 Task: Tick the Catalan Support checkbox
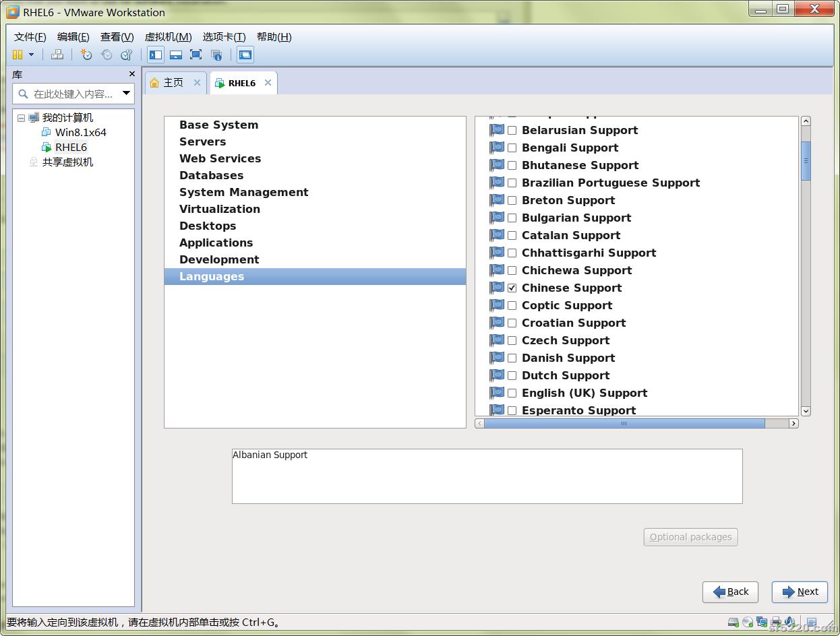coord(512,235)
